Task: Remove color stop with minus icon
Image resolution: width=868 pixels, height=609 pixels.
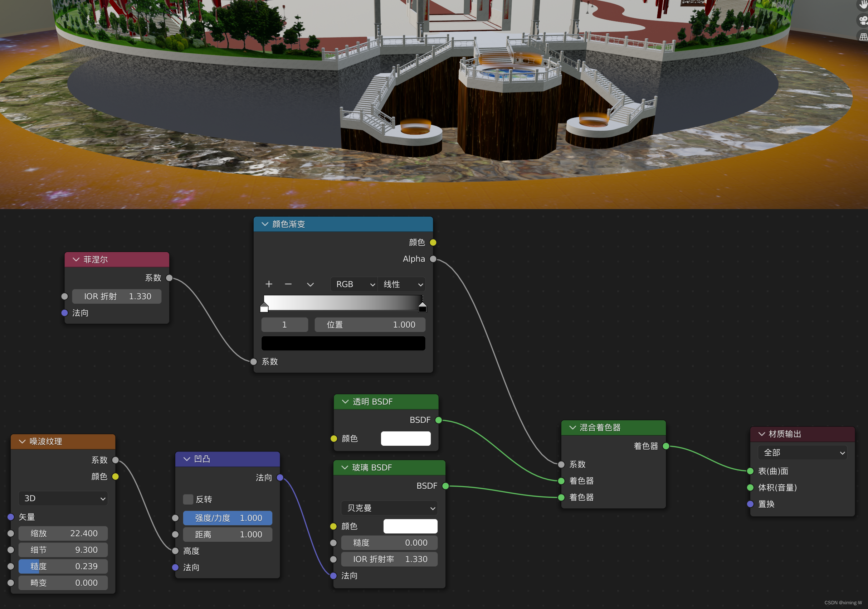Action: 288,284
